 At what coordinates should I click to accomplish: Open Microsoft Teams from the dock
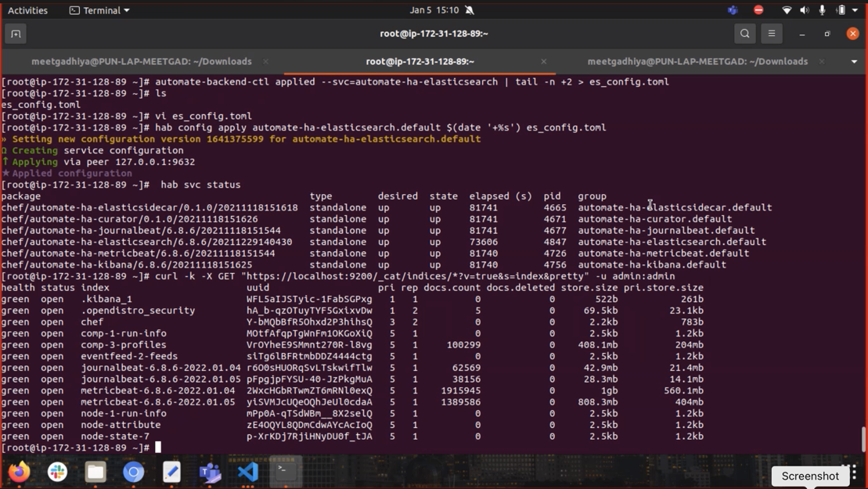tap(210, 472)
